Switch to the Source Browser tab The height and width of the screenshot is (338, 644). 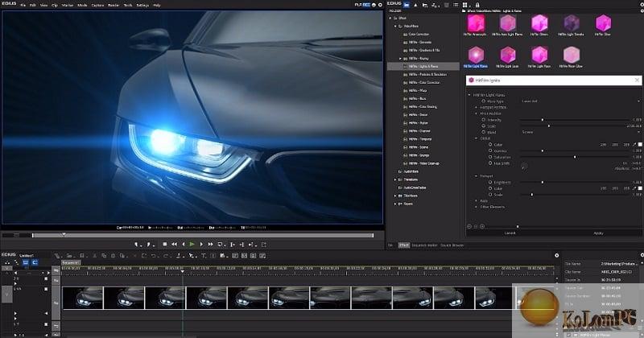point(452,245)
